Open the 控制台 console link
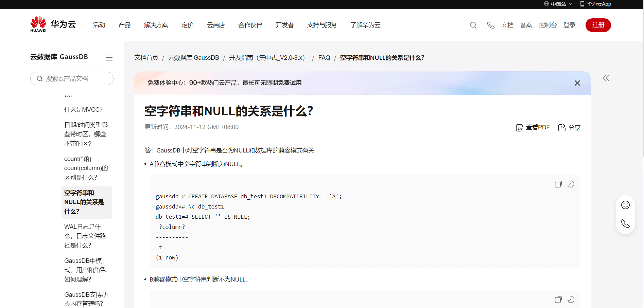 click(548, 25)
